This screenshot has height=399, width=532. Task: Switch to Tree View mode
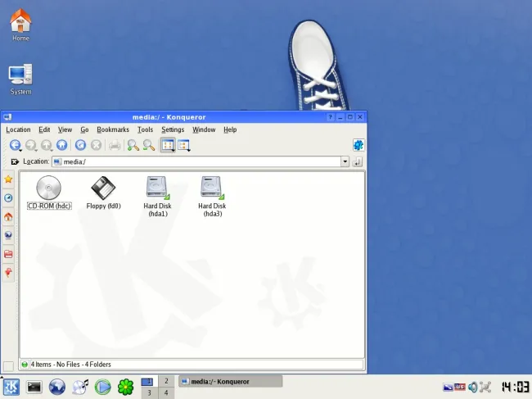183,145
